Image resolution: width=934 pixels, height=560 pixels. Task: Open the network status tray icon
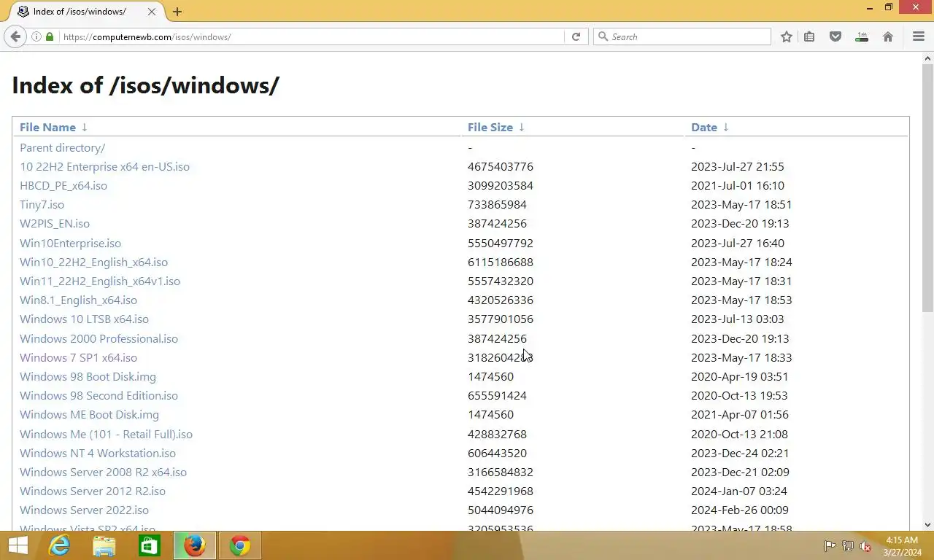point(848,545)
